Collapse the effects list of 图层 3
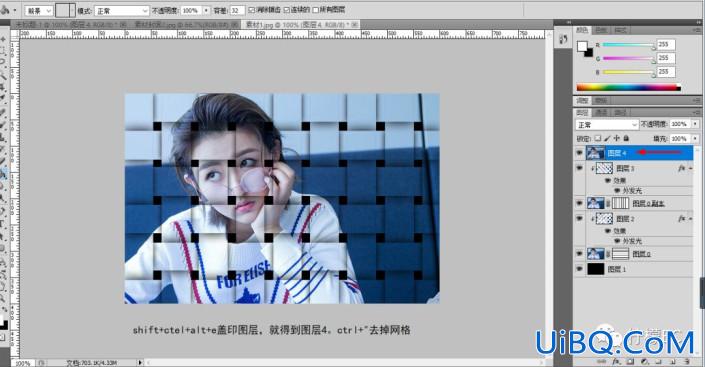The image size is (705, 367). point(690,168)
